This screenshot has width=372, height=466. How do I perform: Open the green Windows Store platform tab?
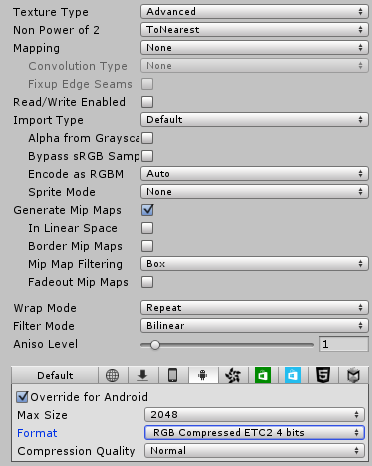click(263, 376)
